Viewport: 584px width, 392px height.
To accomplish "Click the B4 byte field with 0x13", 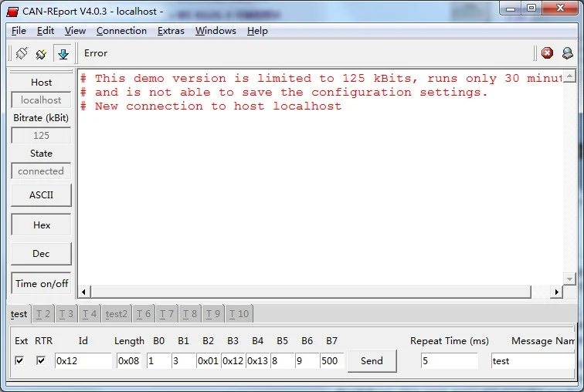I will [x=258, y=361].
